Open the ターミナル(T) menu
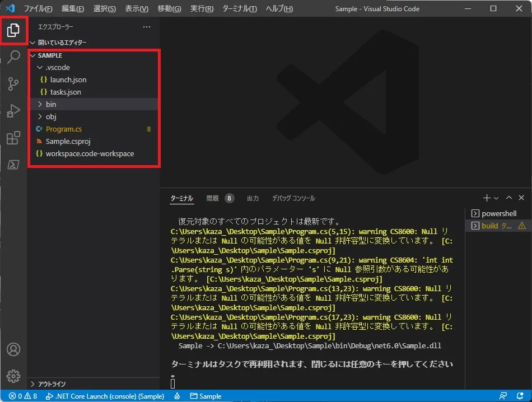The width and height of the screenshot is (532, 402). click(240, 9)
